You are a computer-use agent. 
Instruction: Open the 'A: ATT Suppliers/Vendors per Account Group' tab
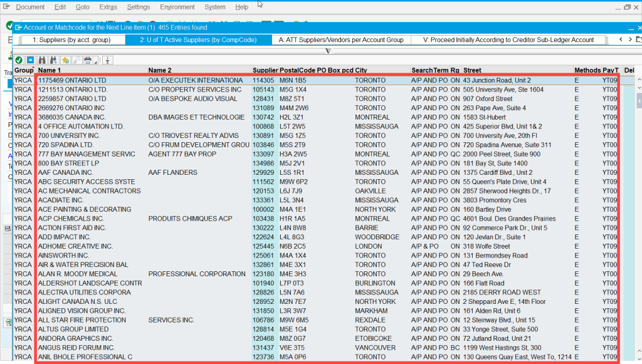tap(340, 39)
